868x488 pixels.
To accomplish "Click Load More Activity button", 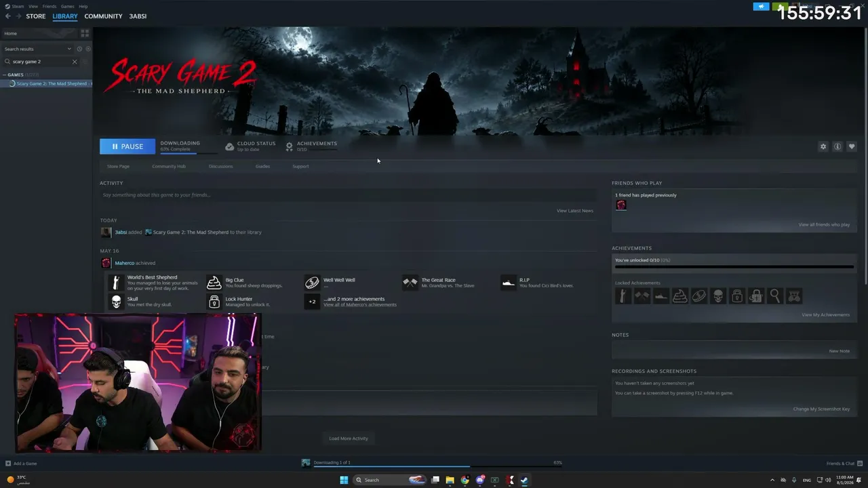I will [349, 439].
